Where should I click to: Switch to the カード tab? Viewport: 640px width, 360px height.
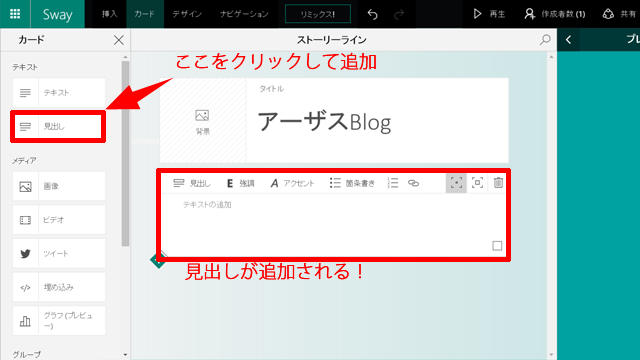click(x=144, y=14)
